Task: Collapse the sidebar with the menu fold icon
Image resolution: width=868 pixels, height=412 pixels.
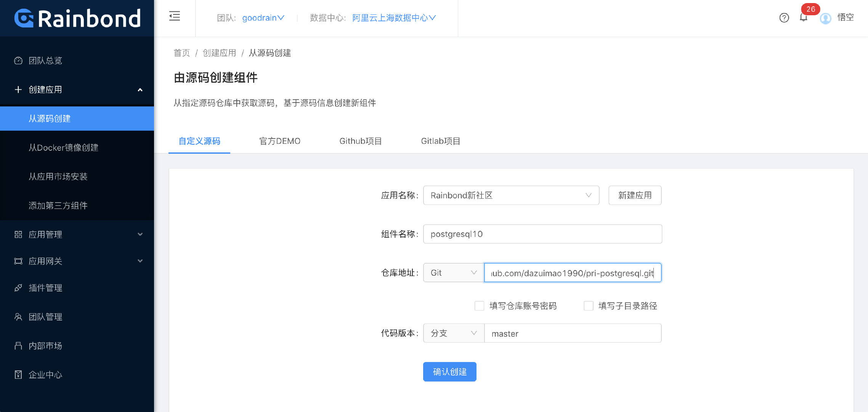Action: 175,16
